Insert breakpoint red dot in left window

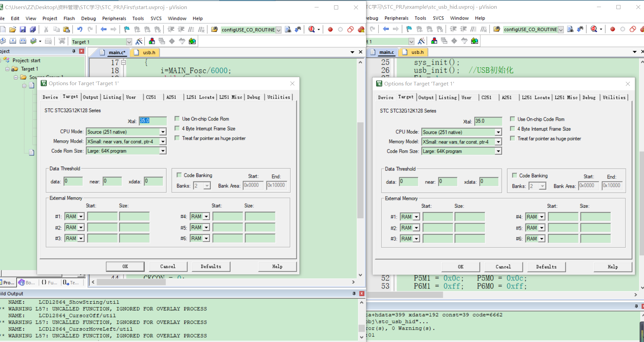pos(330,30)
